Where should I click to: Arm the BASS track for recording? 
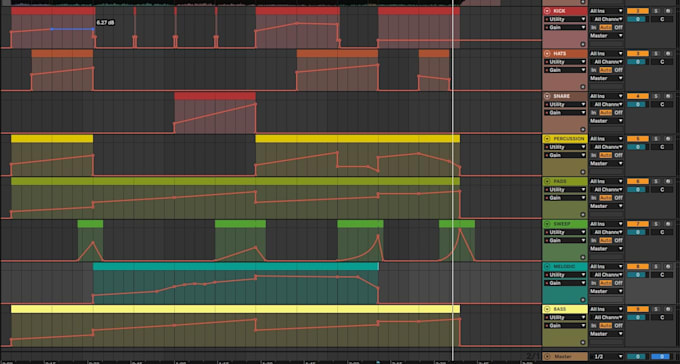pyautogui.click(x=668, y=309)
